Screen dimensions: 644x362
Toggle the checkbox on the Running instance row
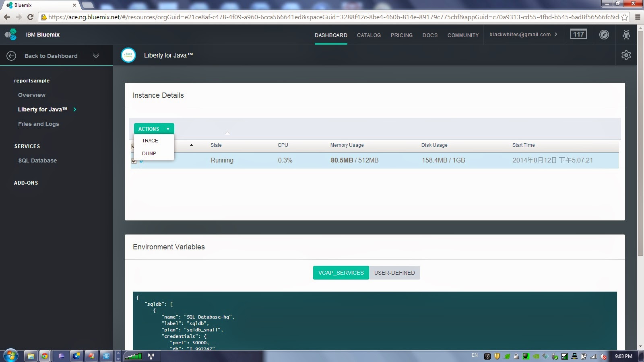click(134, 160)
